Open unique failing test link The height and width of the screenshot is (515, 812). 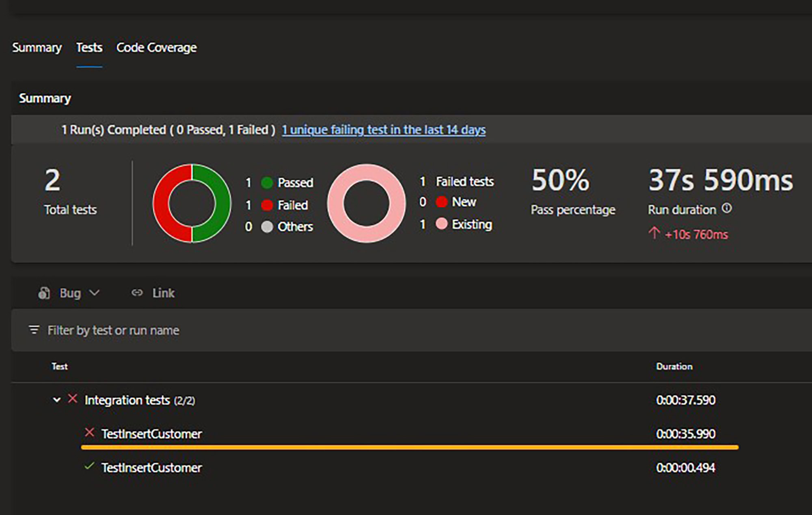pos(384,130)
